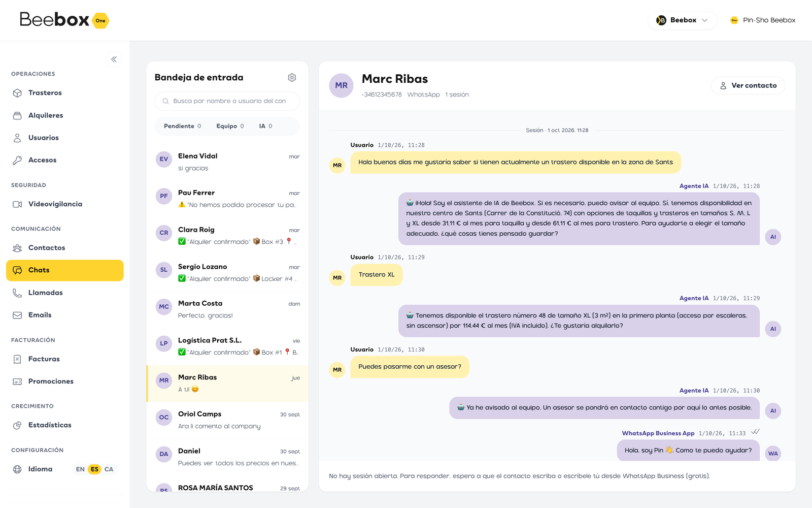This screenshot has height=508, width=812.
Task: Open Sergio Lozano conversation
Action: coord(227,273)
